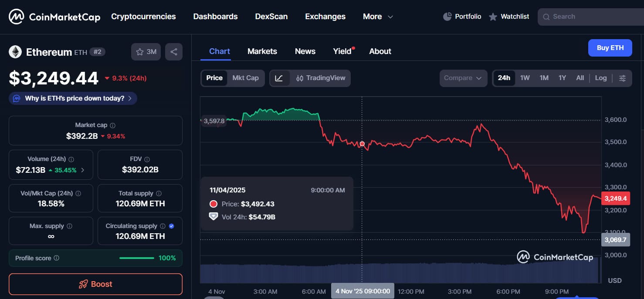The height and width of the screenshot is (299, 644).
Task: Click the share icon next to Ethereum
Action: pyautogui.click(x=174, y=52)
